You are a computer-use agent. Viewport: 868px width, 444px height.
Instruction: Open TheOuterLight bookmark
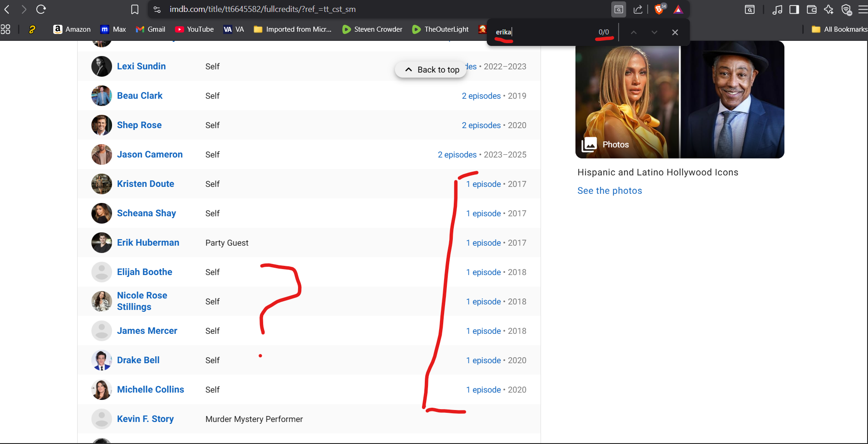441,29
